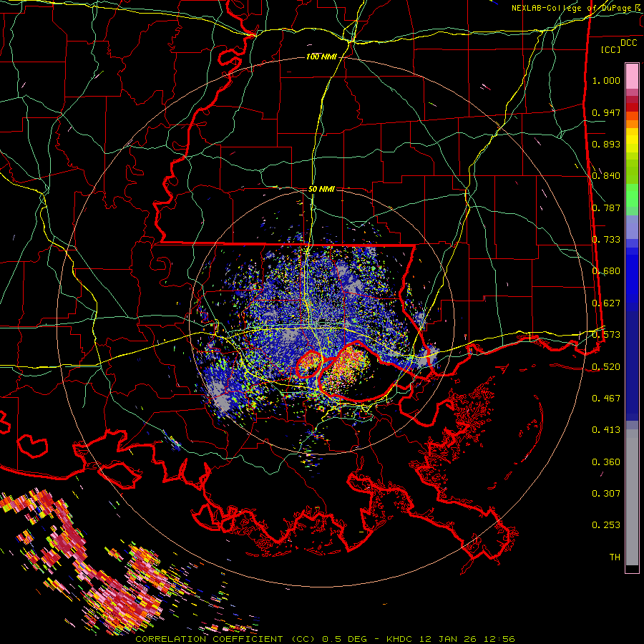Select the 1.000 scale value
The width and height of the screenshot is (644, 644).
pyautogui.click(x=606, y=80)
